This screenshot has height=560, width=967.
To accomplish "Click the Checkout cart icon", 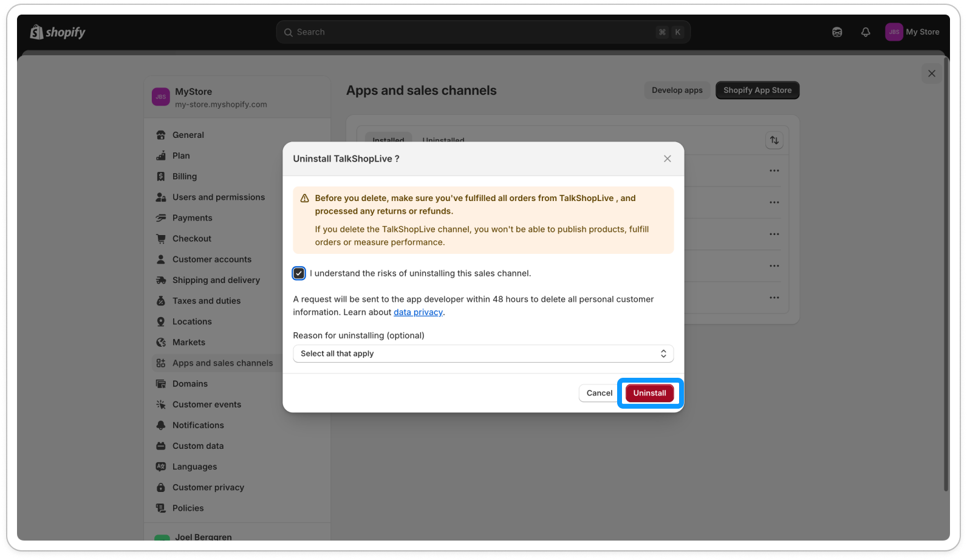I will 161,239.
